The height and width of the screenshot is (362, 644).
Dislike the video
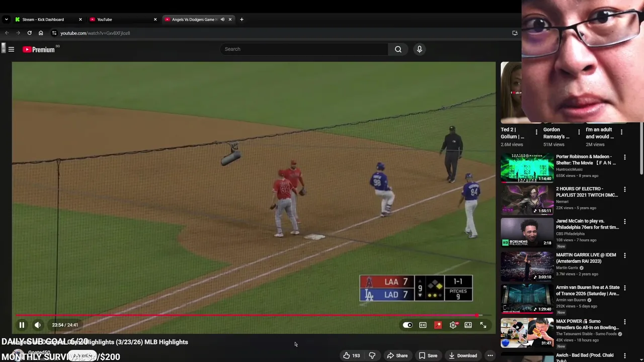click(x=372, y=355)
